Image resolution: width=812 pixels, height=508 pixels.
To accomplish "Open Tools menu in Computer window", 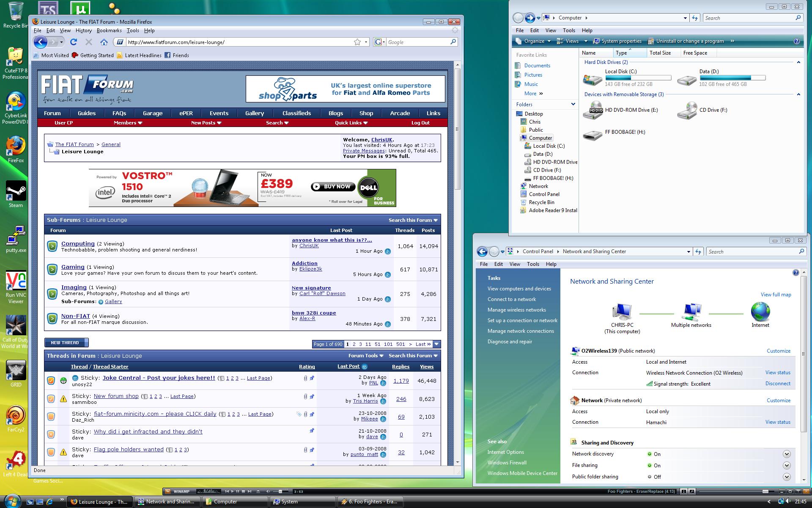I will point(569,30).
